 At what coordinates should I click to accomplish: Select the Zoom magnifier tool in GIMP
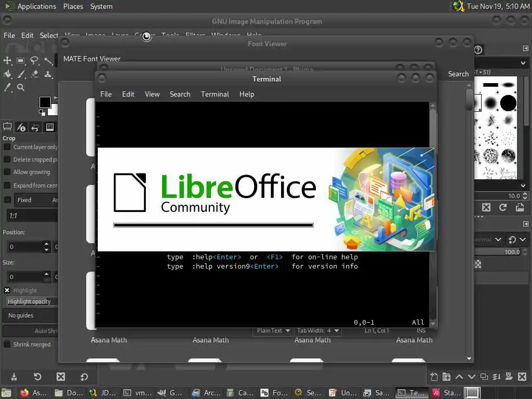(21, 87)
